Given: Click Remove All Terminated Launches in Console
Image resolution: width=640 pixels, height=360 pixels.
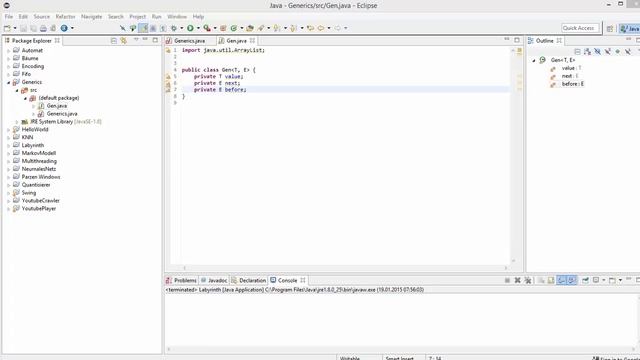Looking at the screenshot, I should tap(528, 280).
